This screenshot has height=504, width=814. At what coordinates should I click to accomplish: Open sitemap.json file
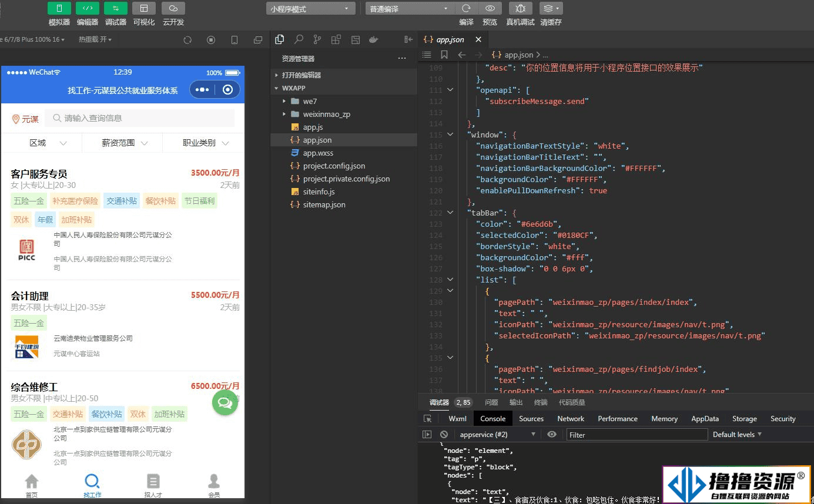pyautogui.click(x=344, y=204)
